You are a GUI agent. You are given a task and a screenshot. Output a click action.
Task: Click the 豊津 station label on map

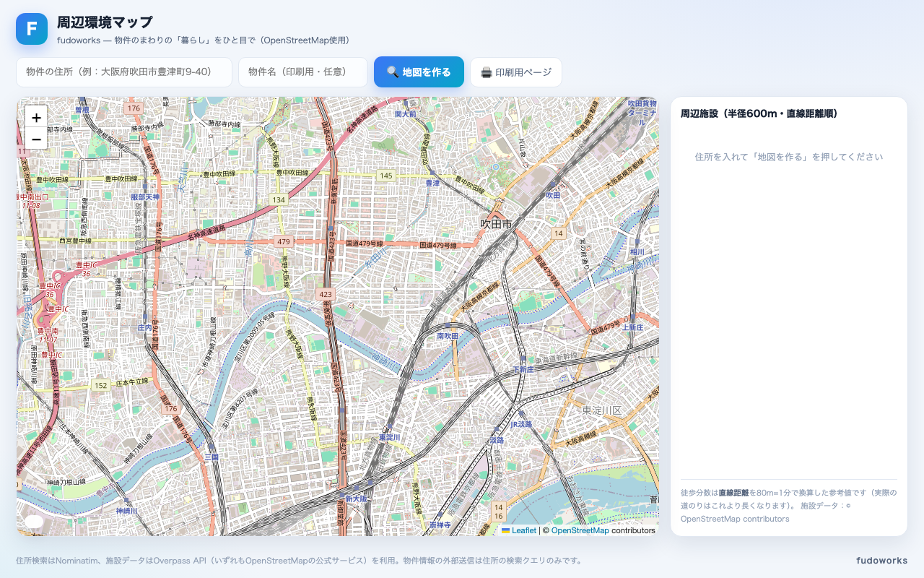tap(432, 184)
